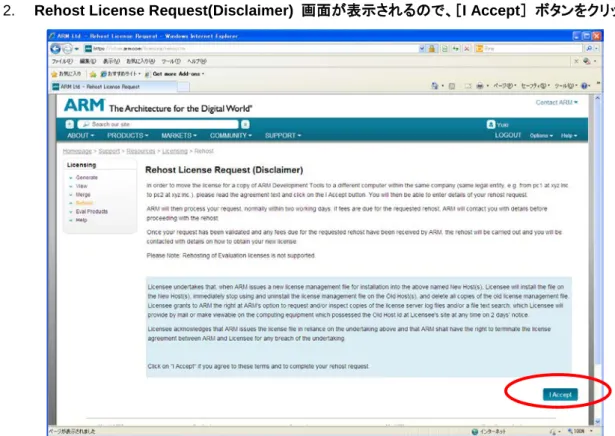Click the Search our site field
This screenshot has height=436, width=615.
[158, 124]
